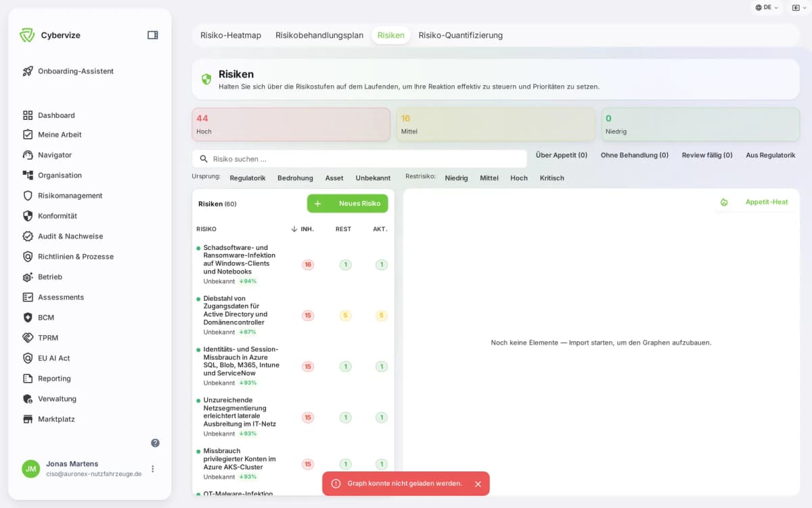Open the Navigator gauge icon
The image size is (812, 508).
point(28,155)
